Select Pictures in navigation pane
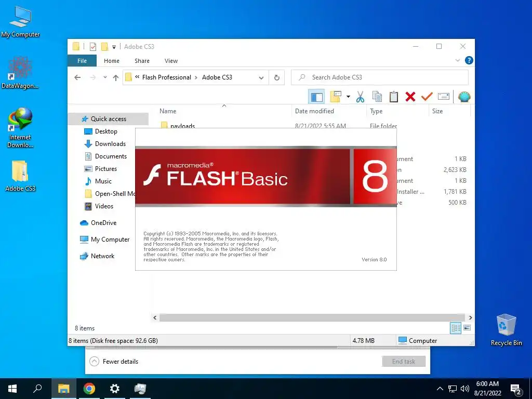Image resolution: width=532 pixels, height=399 pixels. click(x=106, y=169)
